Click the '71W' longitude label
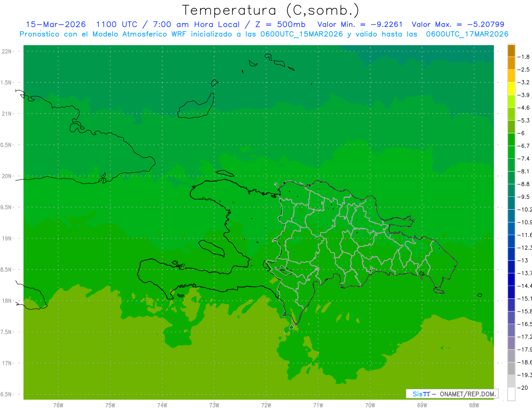The height and width of the screenshot is (411, 532). (x=318, y=405)
